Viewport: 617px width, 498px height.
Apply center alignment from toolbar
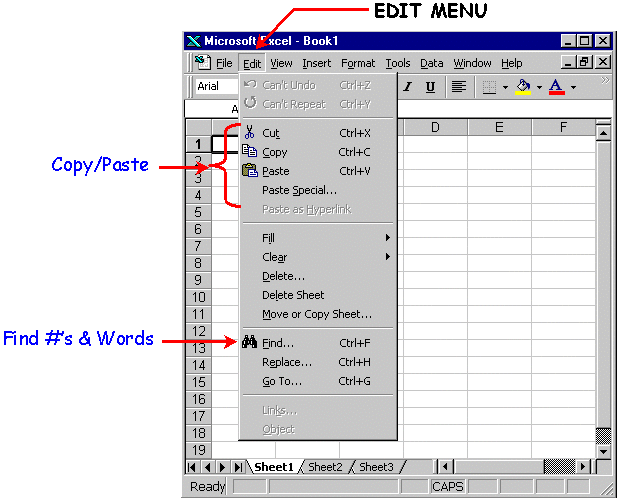[459, 87]
